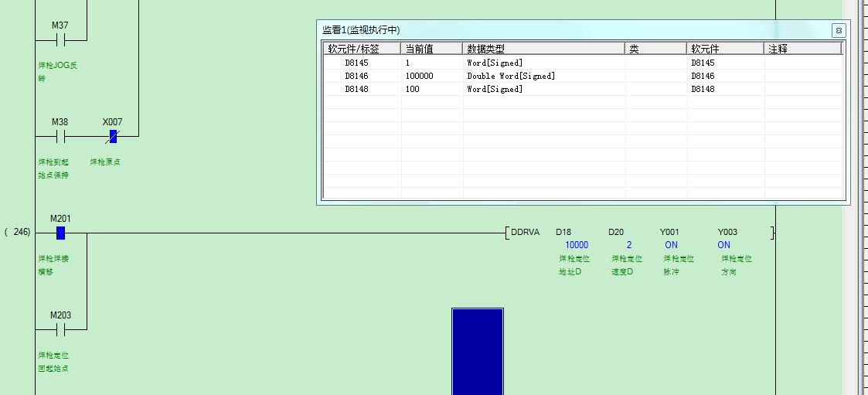Screen dimensions: 868x395
Task: Click the 当前值 column header
Action: coord(431,49)
